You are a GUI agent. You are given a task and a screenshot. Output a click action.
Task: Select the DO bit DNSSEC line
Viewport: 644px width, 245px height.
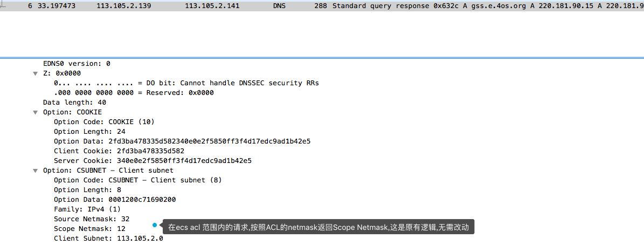(x=186, y=83)
